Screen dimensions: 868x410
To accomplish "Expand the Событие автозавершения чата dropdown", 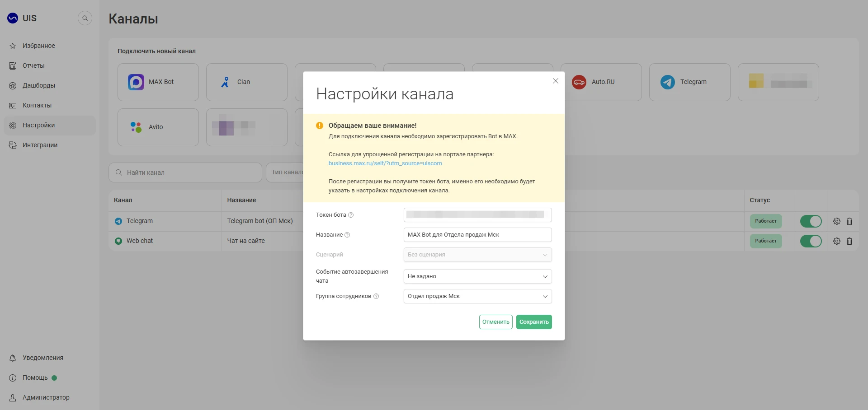I will tap(477, 276).
